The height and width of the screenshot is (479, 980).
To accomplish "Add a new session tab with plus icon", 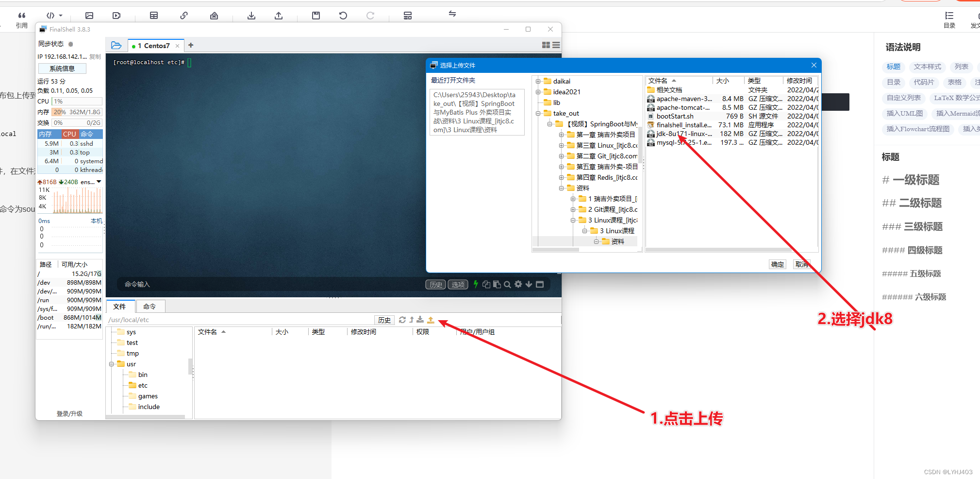I will click(x=191, y=45).
